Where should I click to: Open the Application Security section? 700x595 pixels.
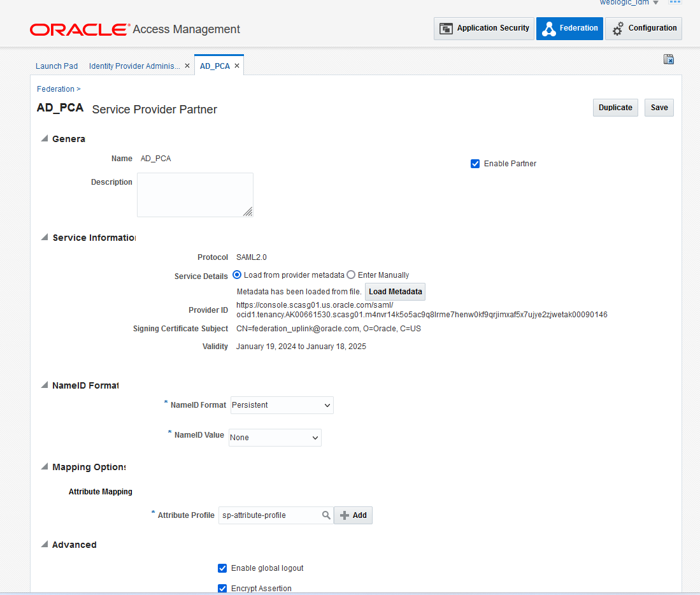[x=484, y=29]
